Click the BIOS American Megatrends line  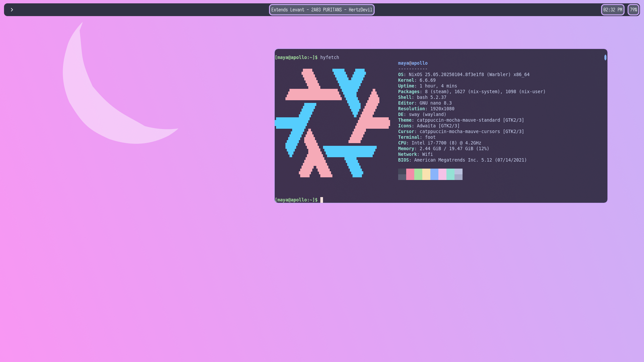[x=462, y=160]
